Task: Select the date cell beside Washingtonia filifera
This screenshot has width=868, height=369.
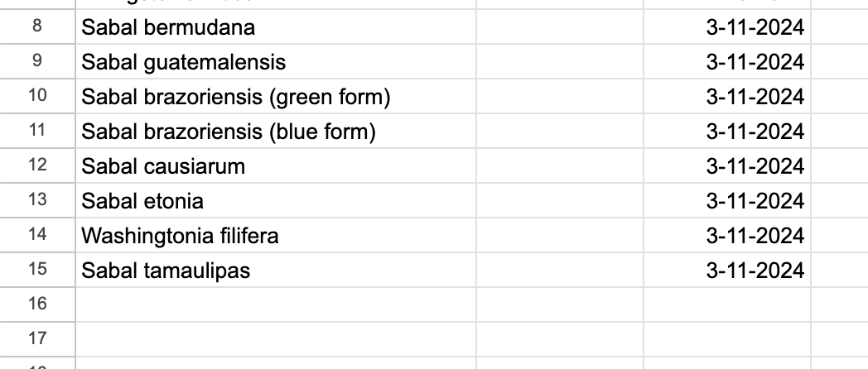Action: pyautogui.click(x=727, y=235)
